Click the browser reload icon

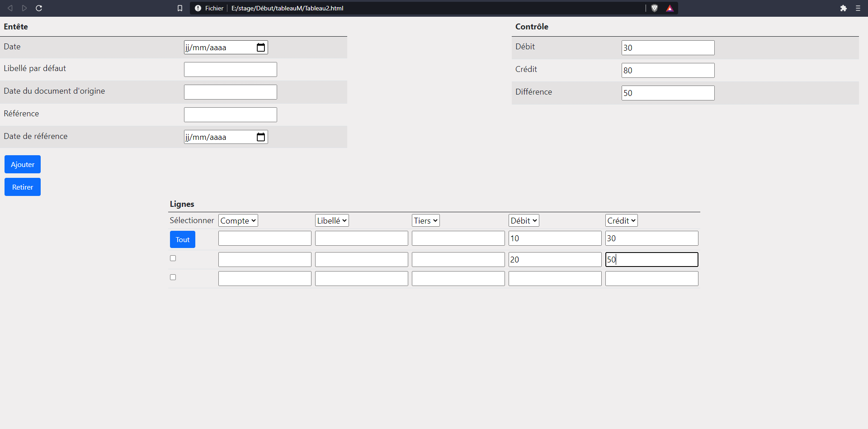[x=39, y=8]
